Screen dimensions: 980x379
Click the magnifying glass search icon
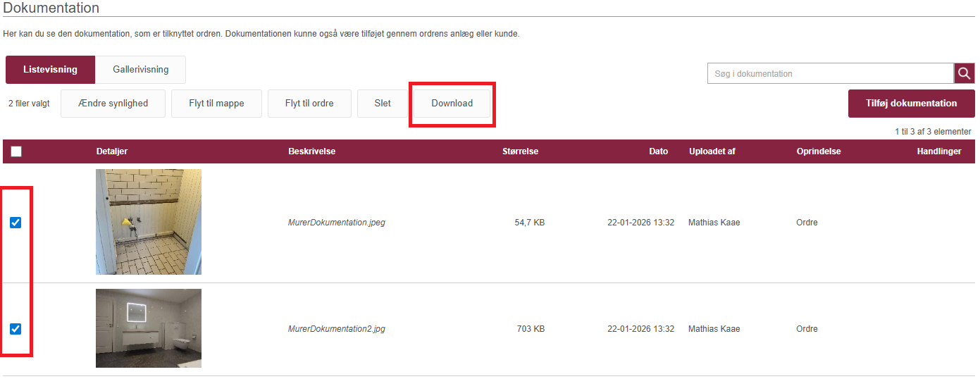click(965, 73)
